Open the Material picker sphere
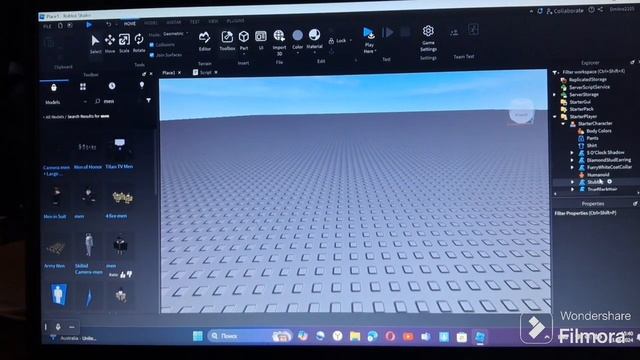The width and height of the screenshot is (640, 360). click(x=314, y=35)
